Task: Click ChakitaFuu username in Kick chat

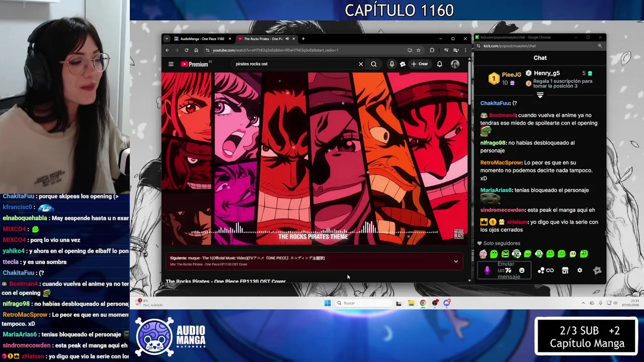Action: pos(495,103)
